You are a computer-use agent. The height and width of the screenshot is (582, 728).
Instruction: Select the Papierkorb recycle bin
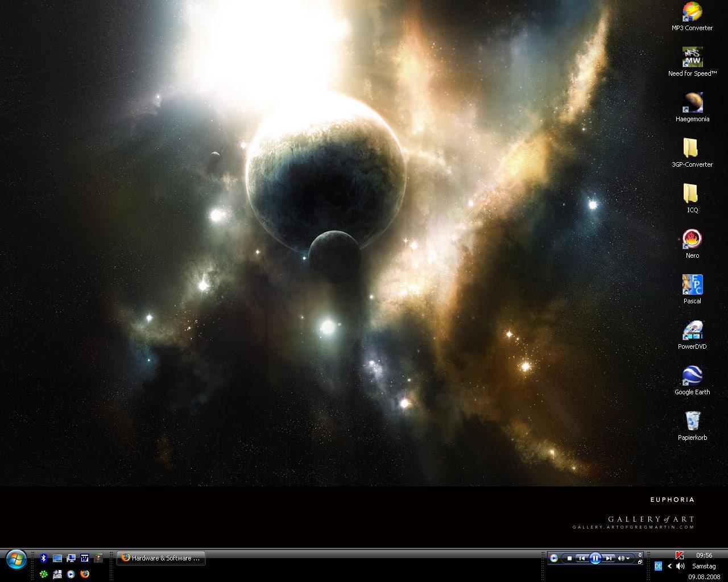692,422
